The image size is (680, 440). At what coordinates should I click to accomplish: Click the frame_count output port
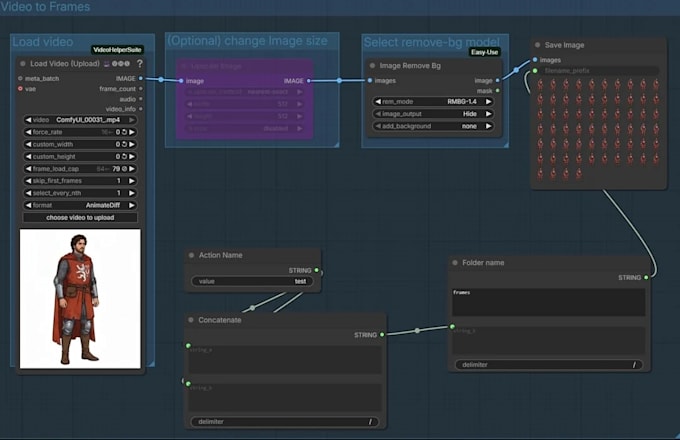141,89
